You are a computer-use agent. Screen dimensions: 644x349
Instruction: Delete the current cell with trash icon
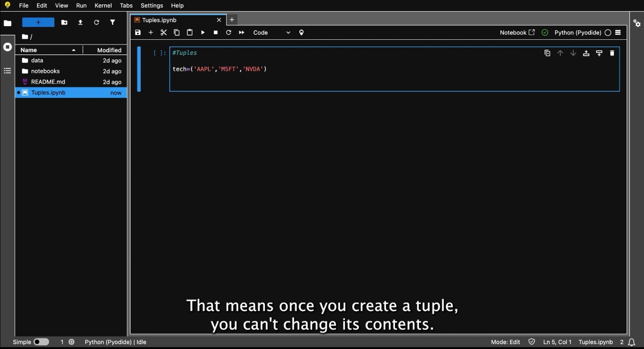(612, 53)
